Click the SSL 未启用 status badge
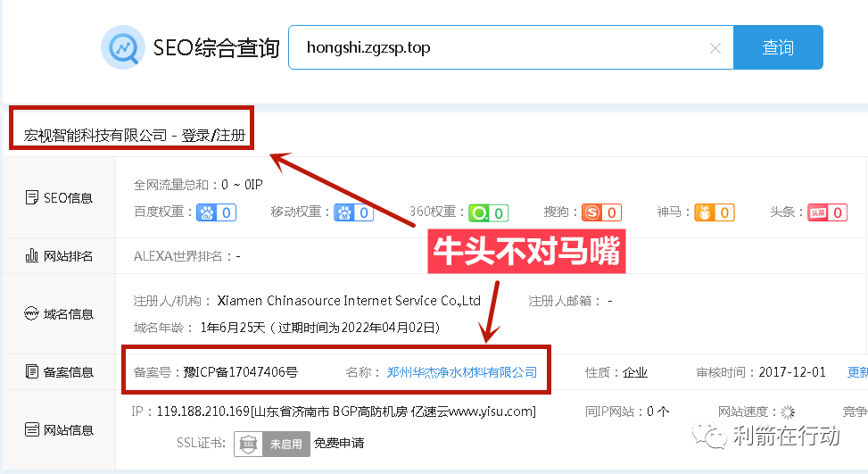Image resolution: width=868 pixels, height=474 pixels. click(x=272, y=444)
